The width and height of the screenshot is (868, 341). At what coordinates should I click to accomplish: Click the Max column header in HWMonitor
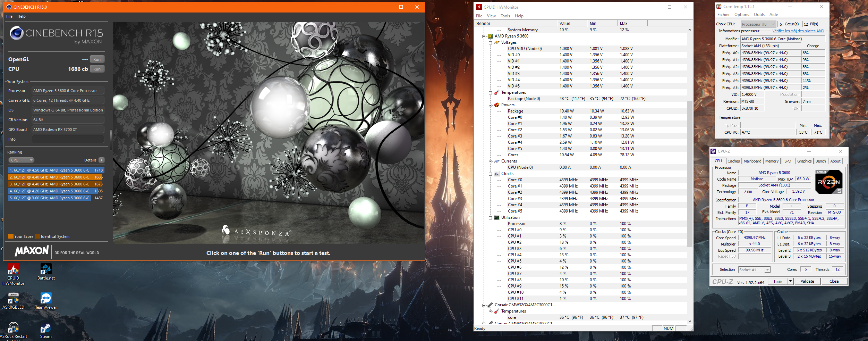pyautogui.click(x=632, y=24)
